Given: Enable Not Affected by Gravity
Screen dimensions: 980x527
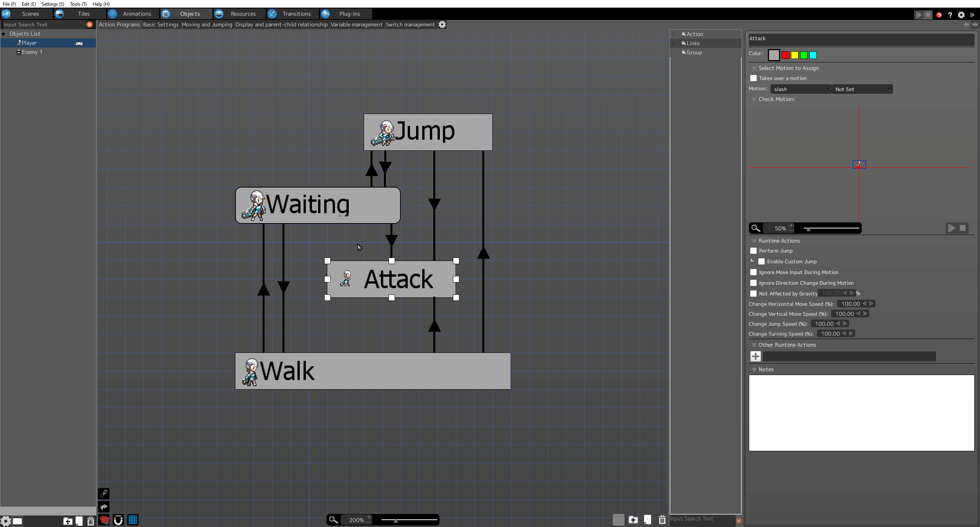Looking at the screenshot, I should pyautogui.click(x=753, y=294).
